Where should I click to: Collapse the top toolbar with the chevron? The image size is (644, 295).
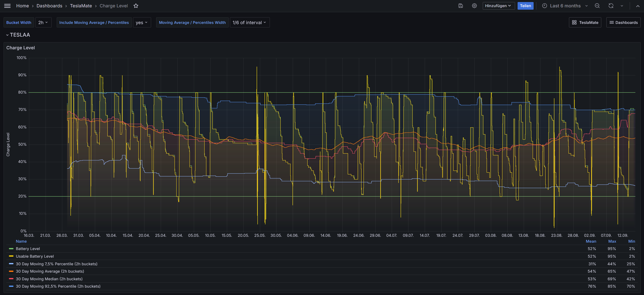(x=638, y=6)
